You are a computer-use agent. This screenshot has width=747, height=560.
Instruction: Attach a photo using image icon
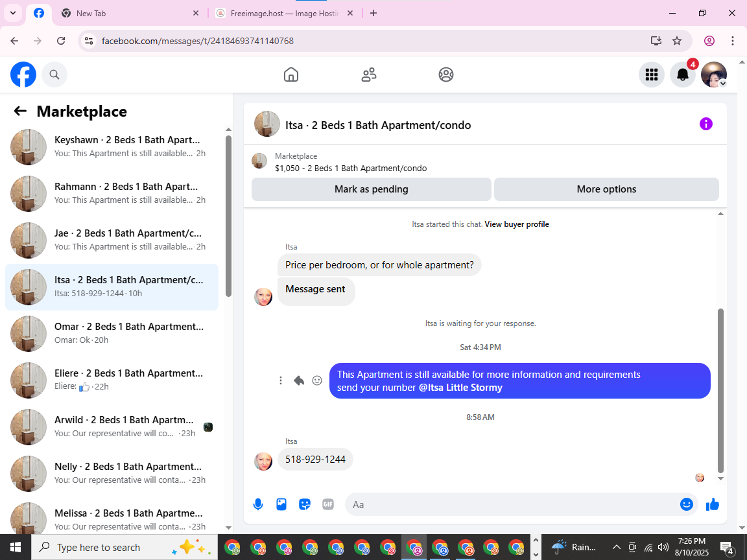[281, 504]
